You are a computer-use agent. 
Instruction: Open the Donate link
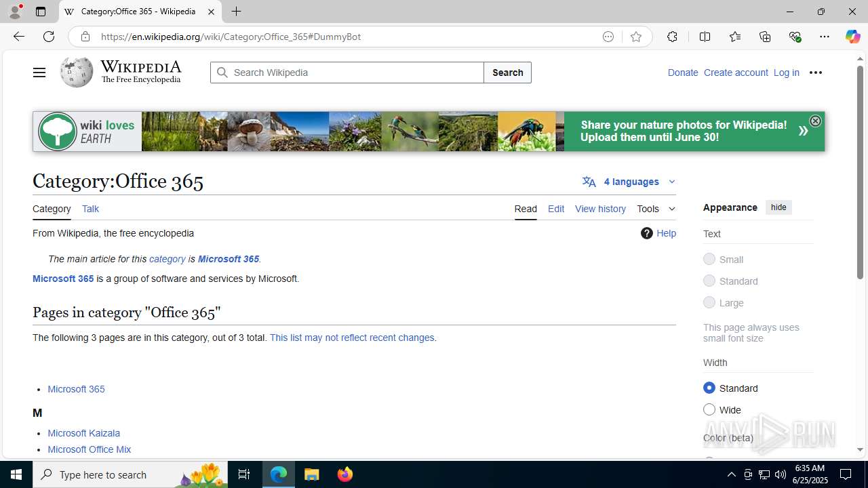pos(683,73)
